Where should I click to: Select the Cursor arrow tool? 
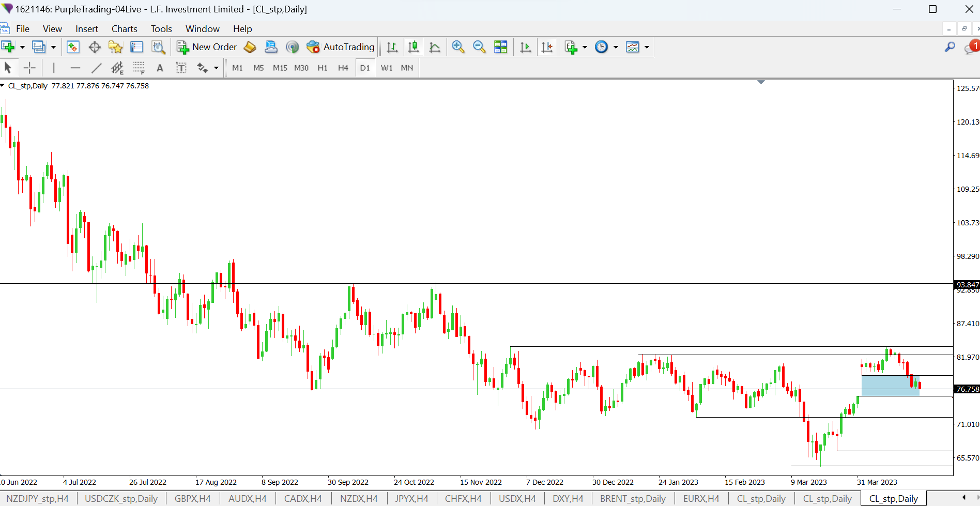[x=8, y=68]
